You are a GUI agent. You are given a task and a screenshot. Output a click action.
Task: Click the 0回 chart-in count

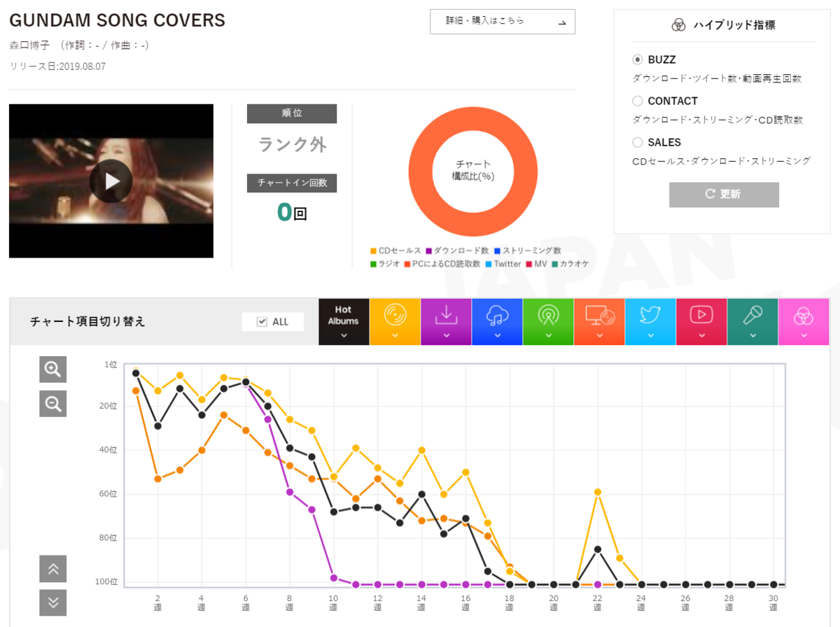point(292,211)
